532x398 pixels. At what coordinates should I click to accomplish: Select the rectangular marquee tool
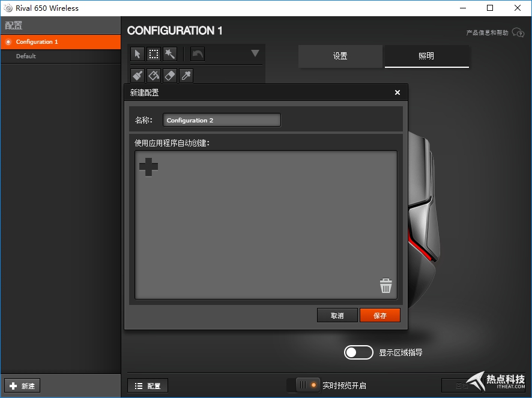tap(154, 55)
